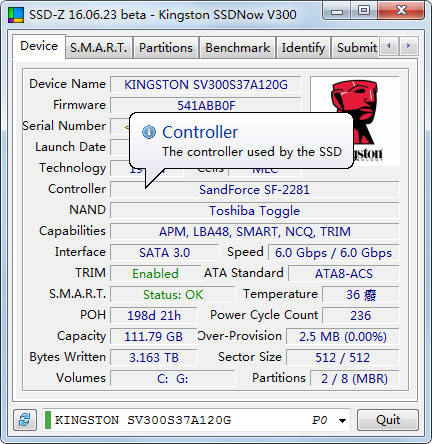This screenshot has width=432, height=444.
Task: Close the SSD-Z window
Action: (x=401, y=11)
